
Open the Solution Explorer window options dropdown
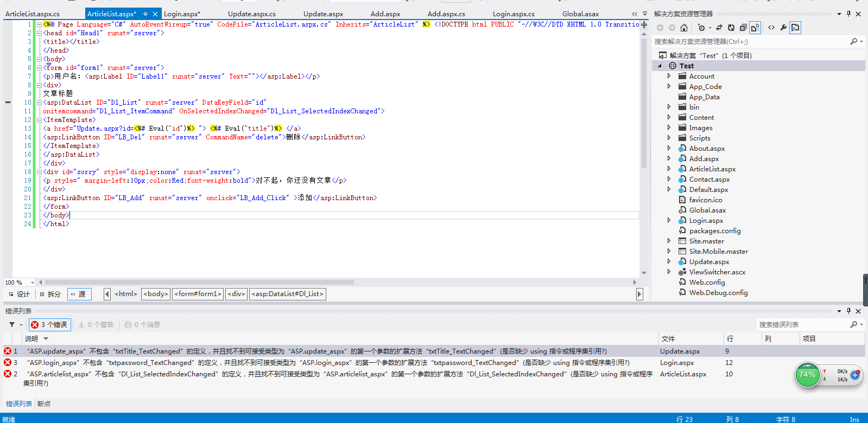click(x=839, y=14)
